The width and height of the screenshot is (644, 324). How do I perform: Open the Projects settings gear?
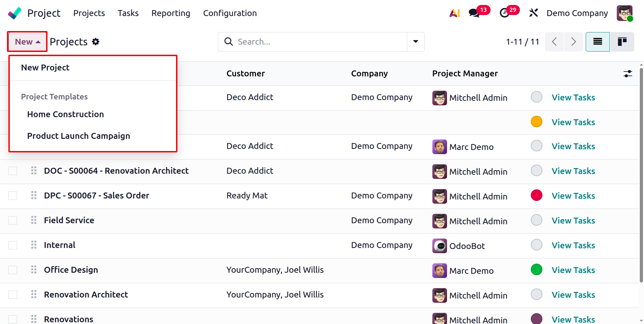point(96,42)
